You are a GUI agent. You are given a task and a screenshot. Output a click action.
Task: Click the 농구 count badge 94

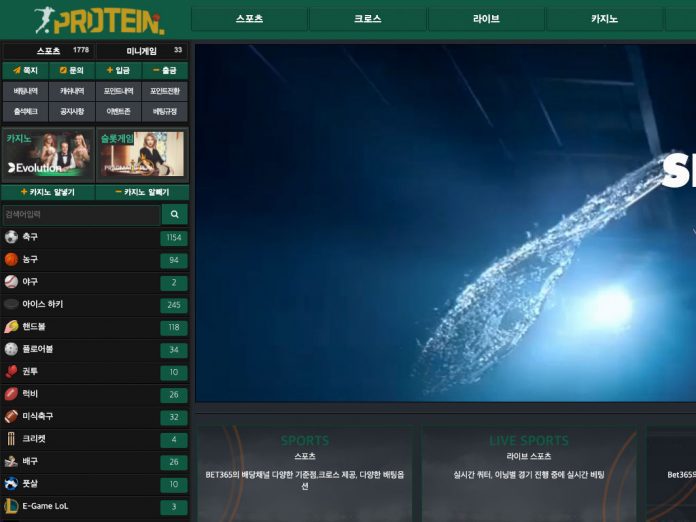click(174, 260)
